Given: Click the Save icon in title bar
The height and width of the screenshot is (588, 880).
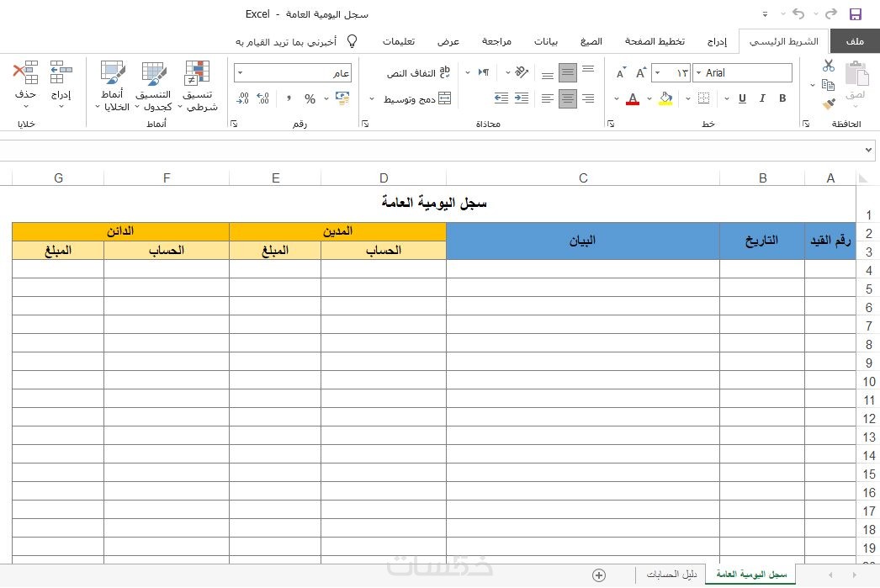Looking at the screenshot, I should pos(855,14).
